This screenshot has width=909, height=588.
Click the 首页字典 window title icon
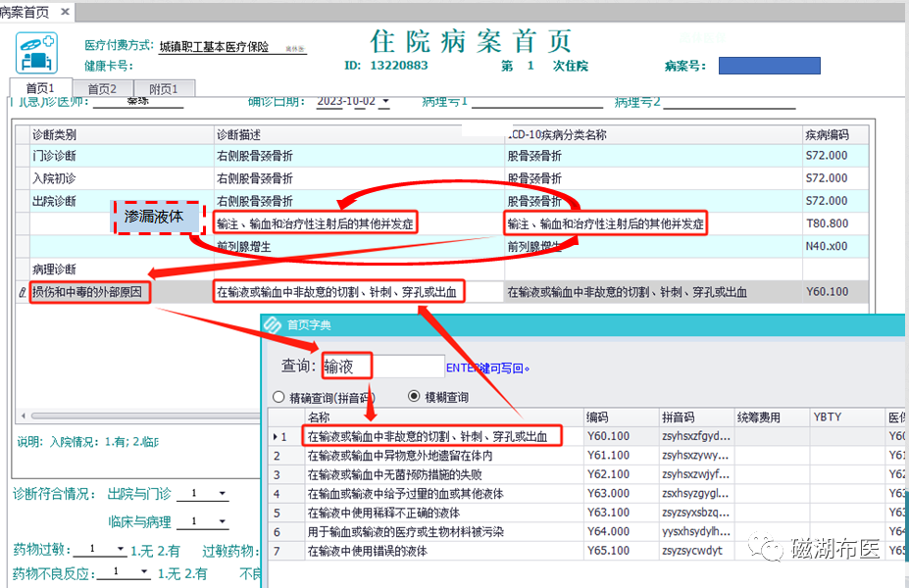tap(273, 324)
